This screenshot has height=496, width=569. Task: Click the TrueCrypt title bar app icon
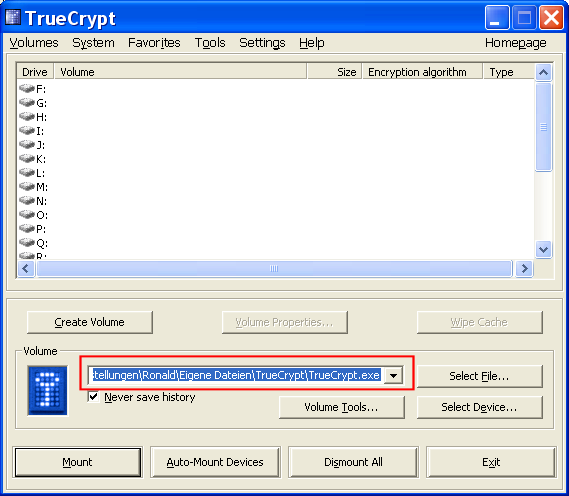13,17
